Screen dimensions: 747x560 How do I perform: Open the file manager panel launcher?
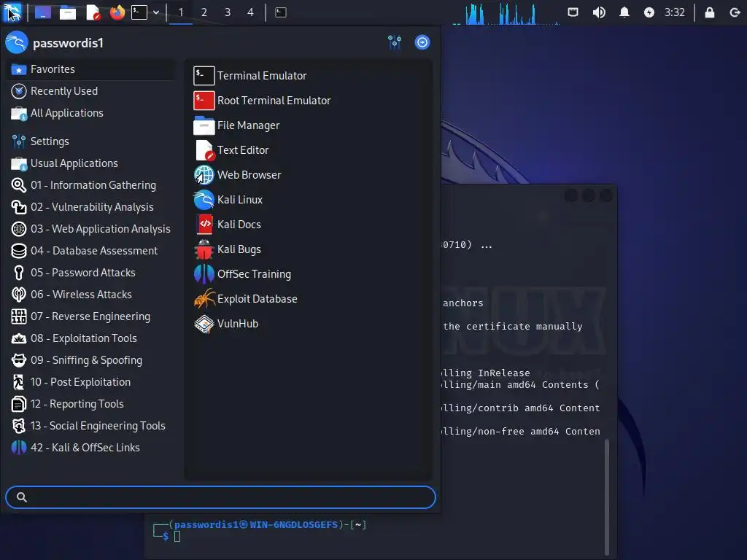click(x=68, y=13)
